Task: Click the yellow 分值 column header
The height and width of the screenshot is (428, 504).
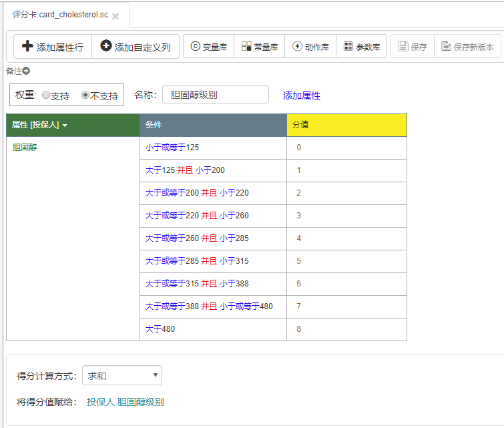Action: [346, 125]
